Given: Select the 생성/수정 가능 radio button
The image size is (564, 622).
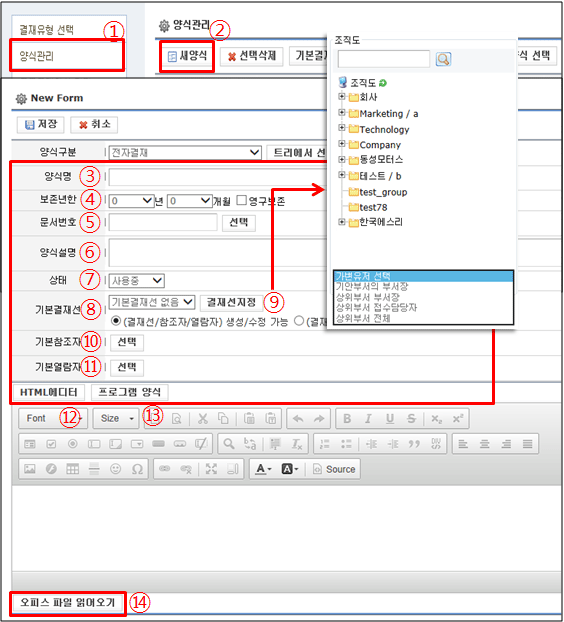Looking at the screenshot, I should tap(115, 321).
